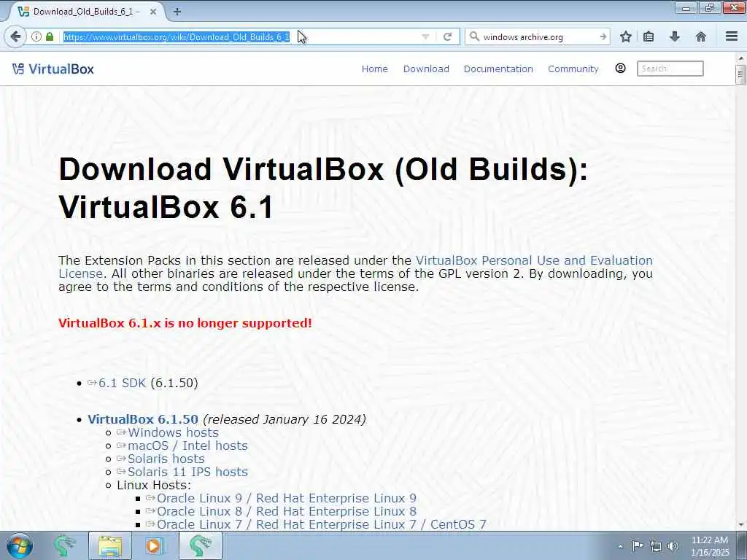Click the search magnifier icon
The image size is (747, 560).
474,36
